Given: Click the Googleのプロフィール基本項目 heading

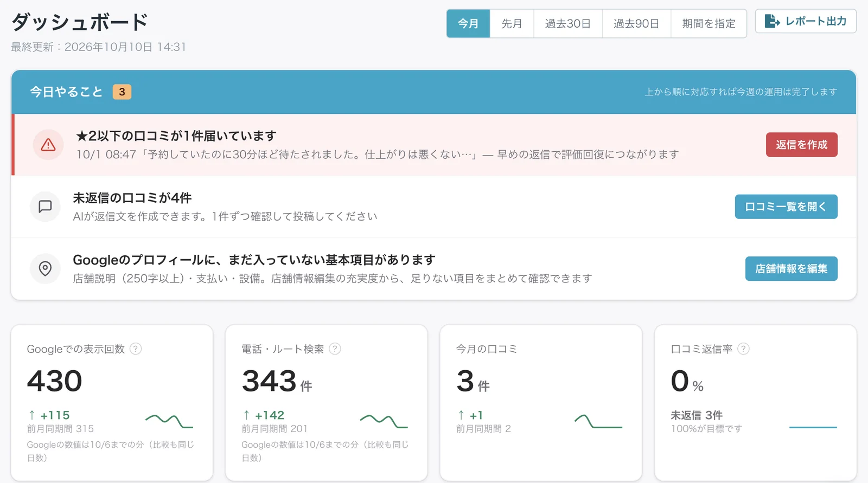Looking at the screenshot, I should (x=254, y=260).
